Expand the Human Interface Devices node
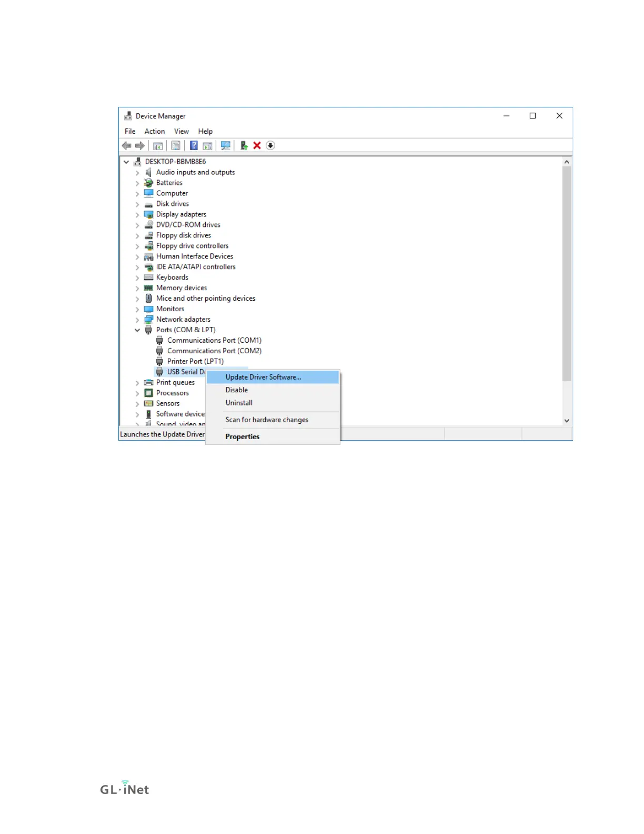This screenshot has height=834, width=644. click(137, 257)
